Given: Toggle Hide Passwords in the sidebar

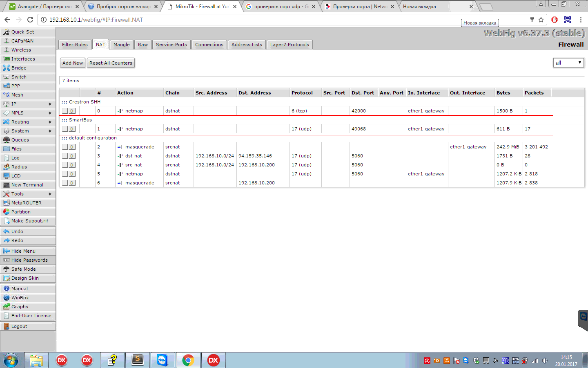Looking at the screenshot, I should click(28, 260).
